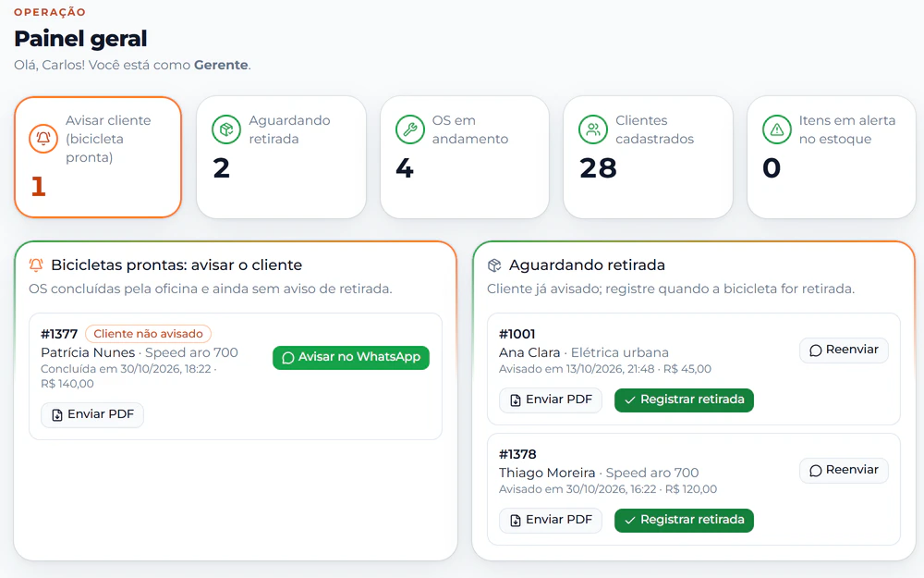
Task: Click the Thiago Moreira · Speed aro 700 line
Action: [x=599, y=473]
